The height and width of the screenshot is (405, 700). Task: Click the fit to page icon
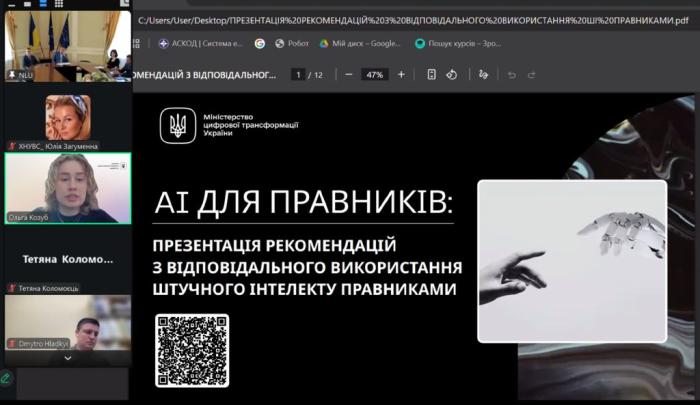point(431,75)
